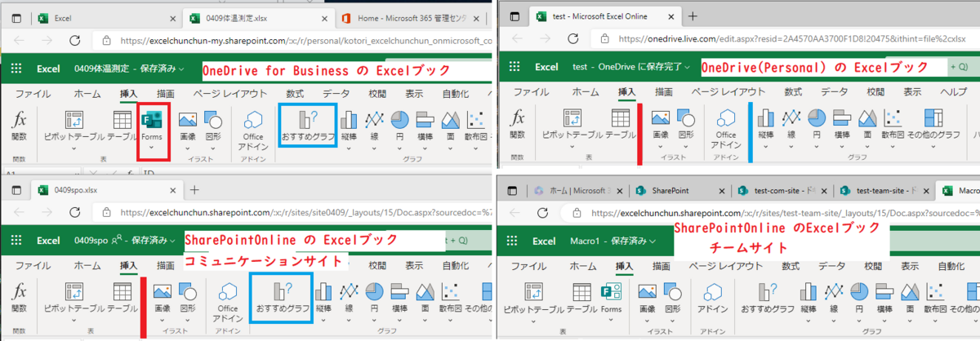Insert ピボットテーブル in the Macro1 window

[533, 298]
